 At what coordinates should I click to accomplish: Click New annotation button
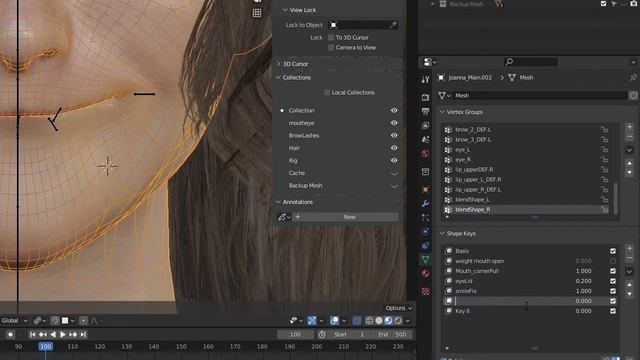tap(349, 217)
